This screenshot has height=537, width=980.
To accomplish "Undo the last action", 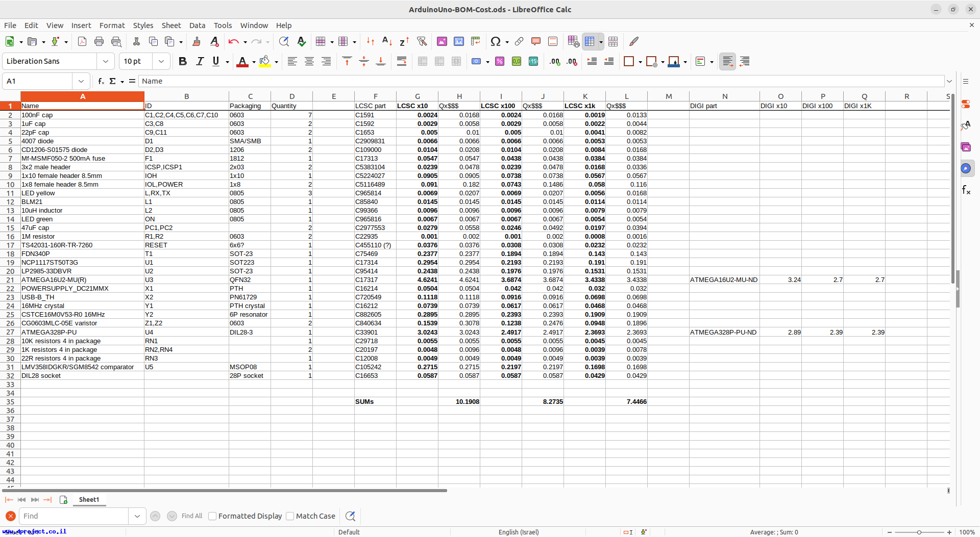I will (x=233, y=42).
